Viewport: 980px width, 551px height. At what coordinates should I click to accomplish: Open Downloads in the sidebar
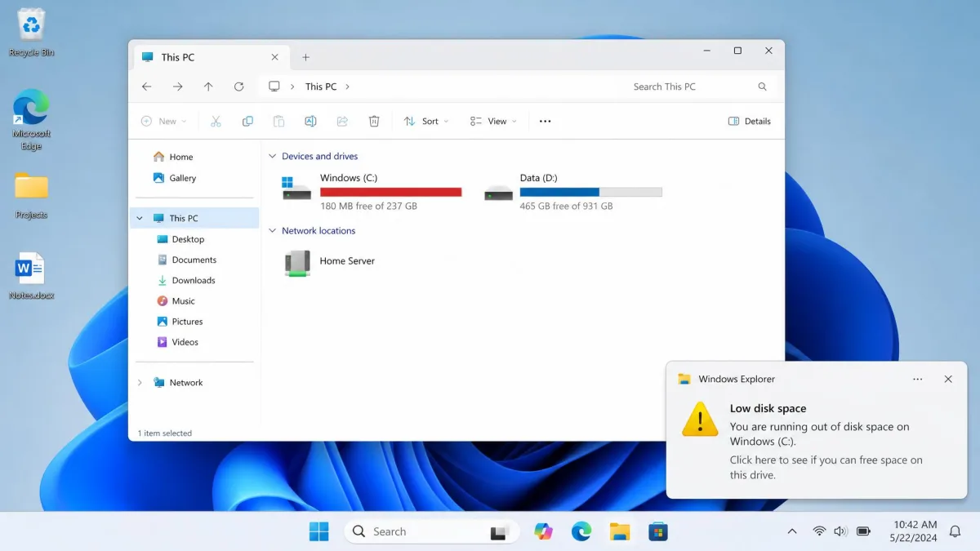185,280
